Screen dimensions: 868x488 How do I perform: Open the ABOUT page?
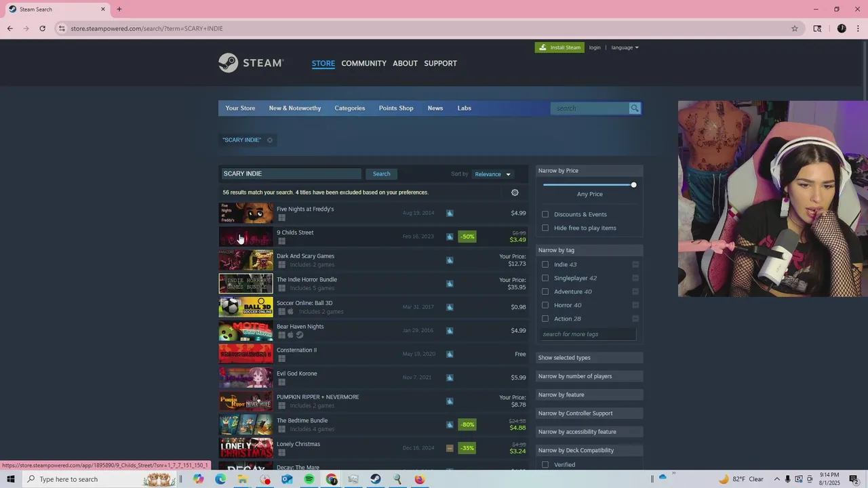[405, 63]
